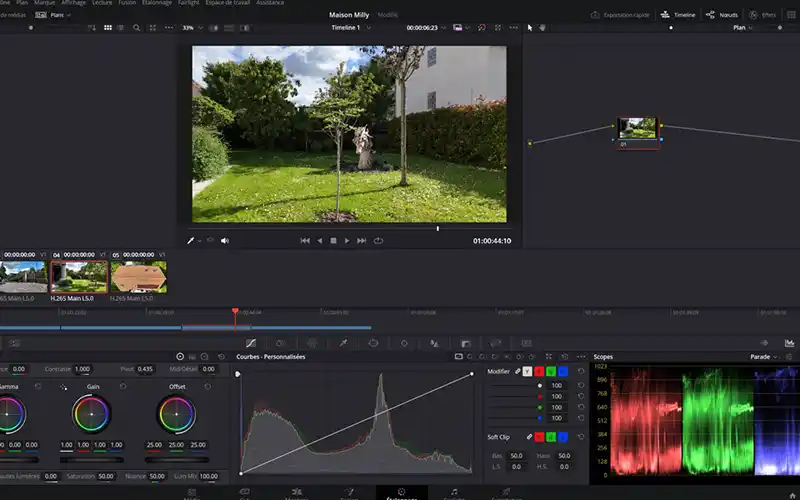Toggle the Soft Clip channel link

pos(529,437)
